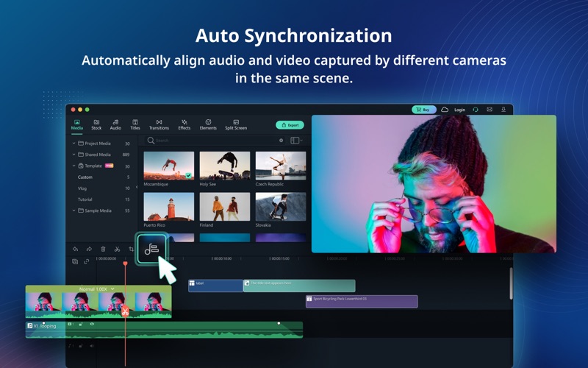Click the timeline playhead marker
This screenshot has width=588, height=368.
pyautogui.click(x=125, y=263)
